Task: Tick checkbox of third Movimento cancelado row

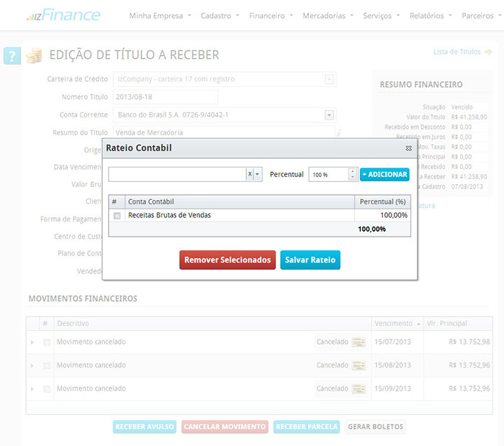Action: coord(47,389)
